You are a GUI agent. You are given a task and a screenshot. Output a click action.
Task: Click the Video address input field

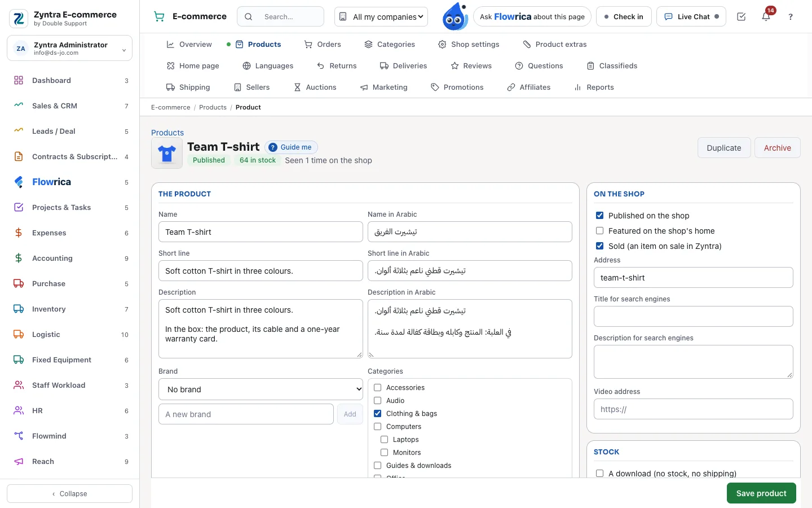point(694,409)
